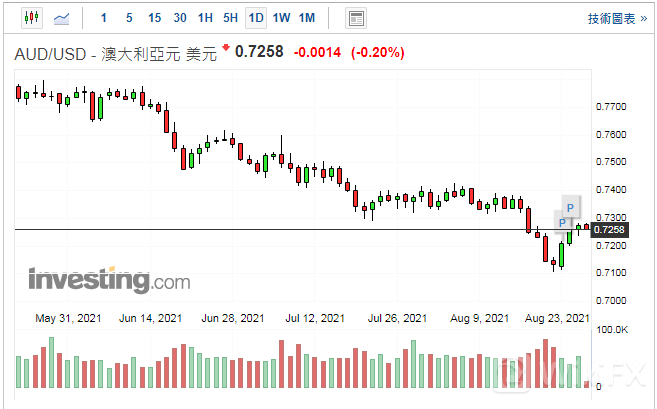
Task: Select the 1 minute interval
Action: pos(103,18)
